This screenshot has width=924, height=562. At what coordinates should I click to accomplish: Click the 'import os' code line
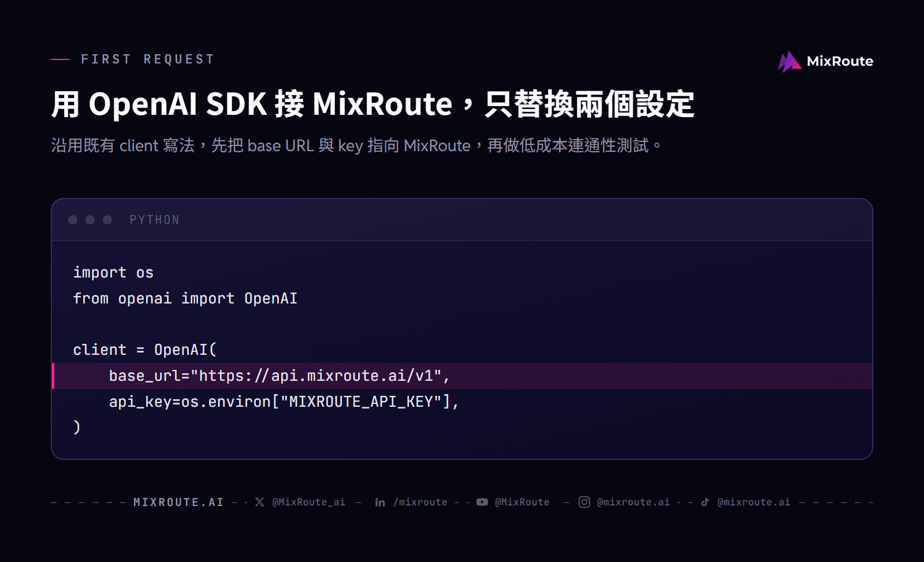click(113, 272)
